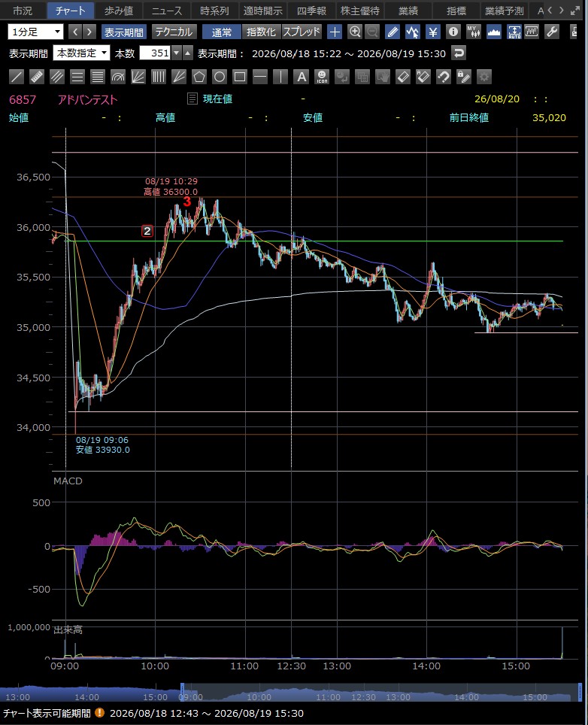Open the ICON stamp tool

point(322,77)
